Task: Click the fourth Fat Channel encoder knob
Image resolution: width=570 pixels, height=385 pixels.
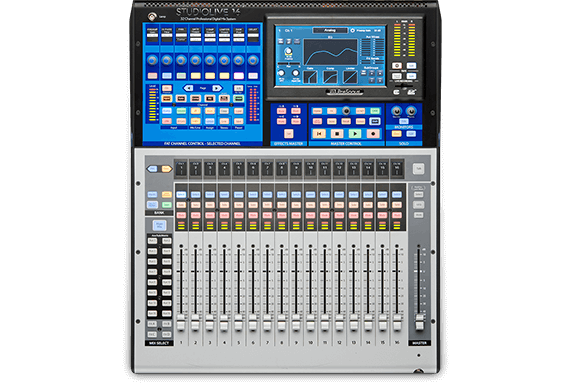Action: (196, 60)
